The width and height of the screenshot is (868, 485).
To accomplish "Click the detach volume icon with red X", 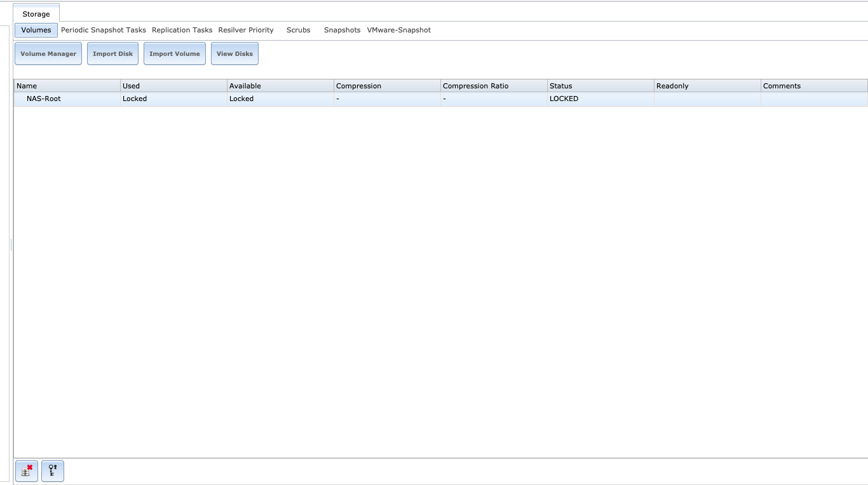I will point(27,471).
